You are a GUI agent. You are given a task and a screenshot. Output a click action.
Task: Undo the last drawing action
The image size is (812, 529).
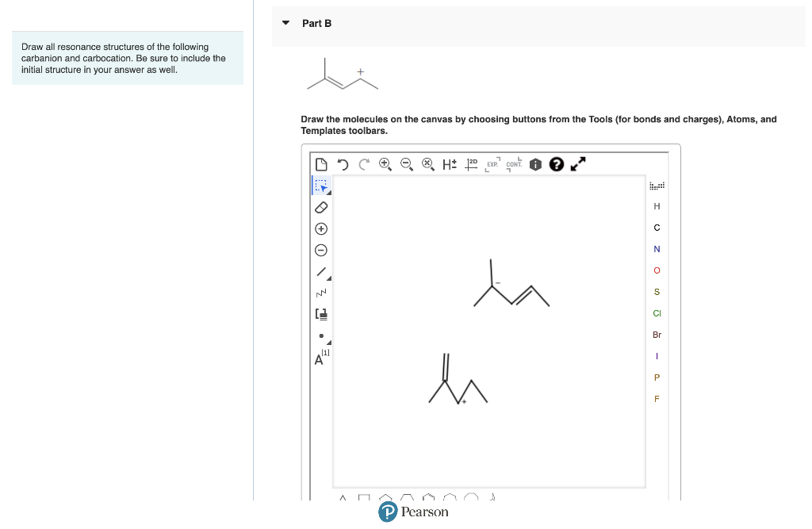pyautogui.click(x=342, y=164)
